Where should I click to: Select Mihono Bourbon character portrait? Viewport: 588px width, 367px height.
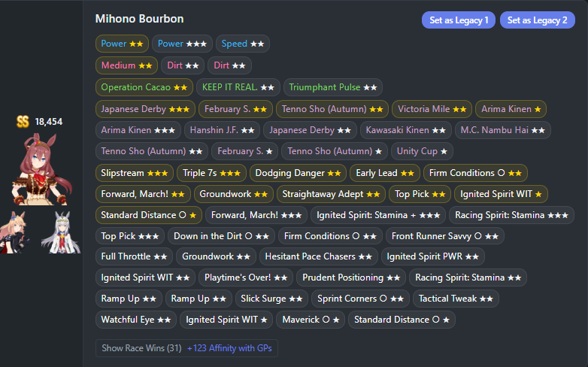pos(41,170)
